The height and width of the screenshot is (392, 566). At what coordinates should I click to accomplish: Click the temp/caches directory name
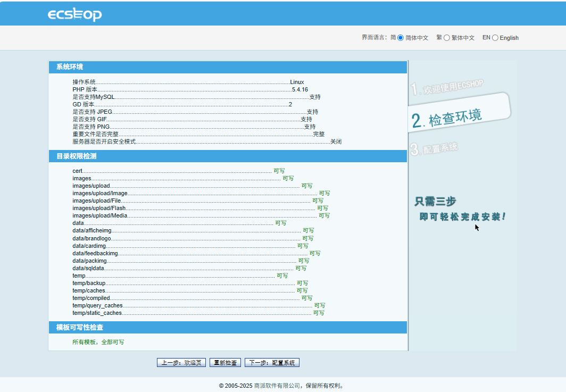tap(89, 290)
